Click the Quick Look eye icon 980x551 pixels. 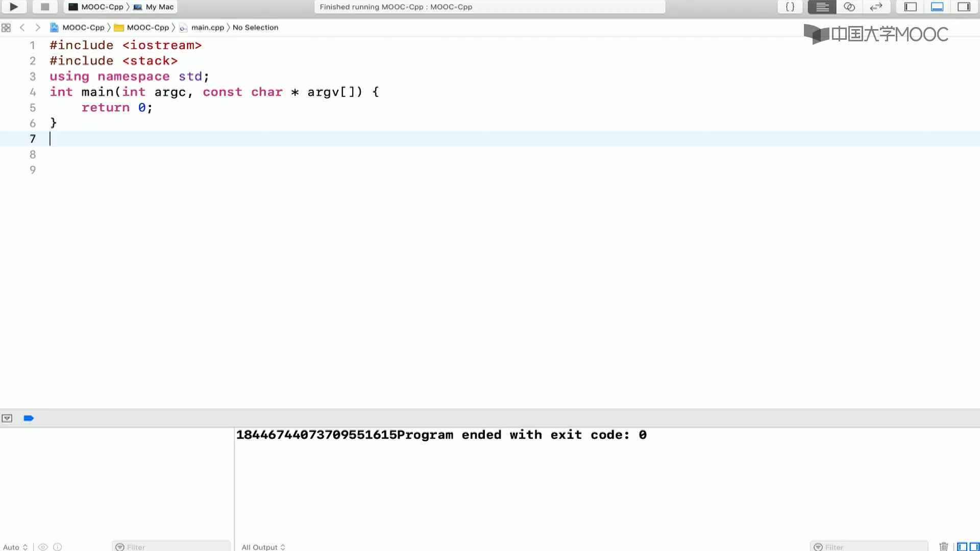tap(43, 547)
